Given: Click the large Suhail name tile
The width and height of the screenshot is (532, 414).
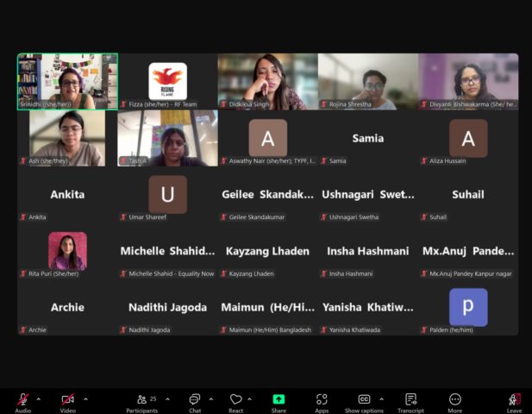Looking at the screenshot, I should tap(468, 194).
